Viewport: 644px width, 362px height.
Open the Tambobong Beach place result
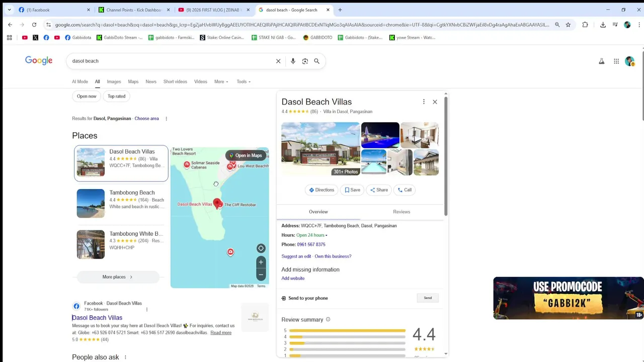121,203
